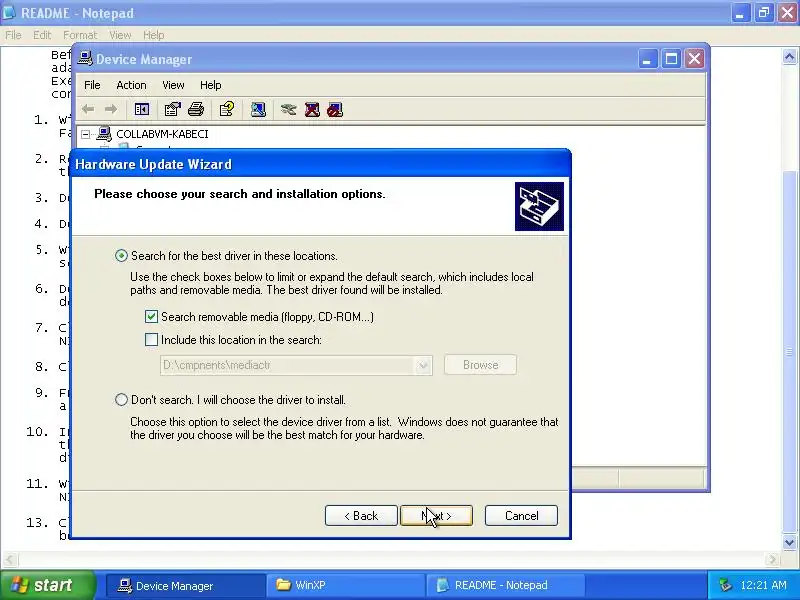Open Device Manager Action menu
The width and height of the screenshot is (800, 600).
[x=131, y=85]
